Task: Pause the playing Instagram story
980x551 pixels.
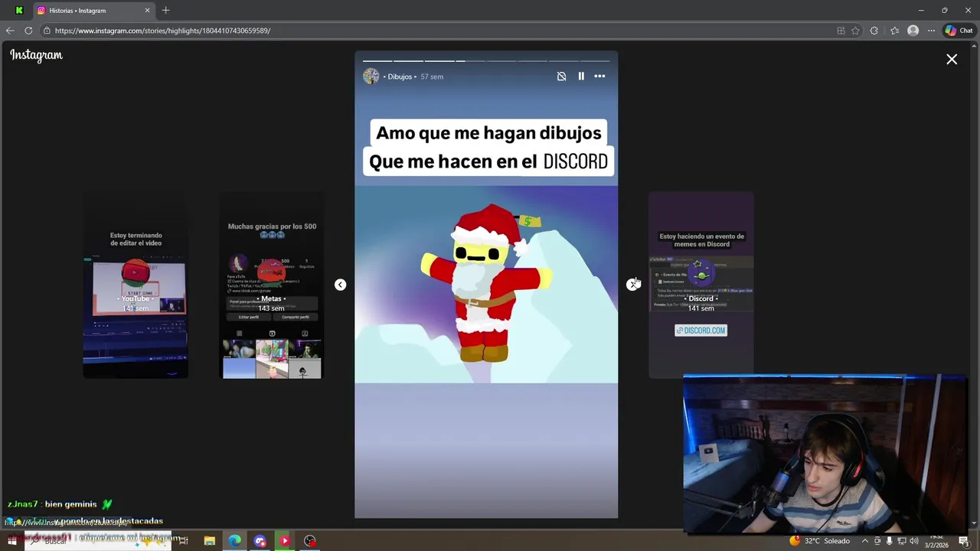Action: coord(581,77)
